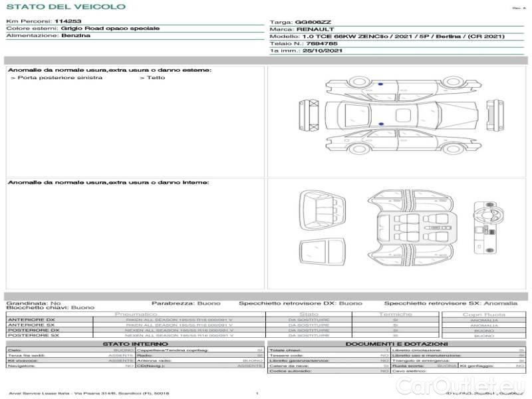This screenshot has width=532, height=399.
Task: Click the Tetto anomaly entry
Action: pos(156,78)
